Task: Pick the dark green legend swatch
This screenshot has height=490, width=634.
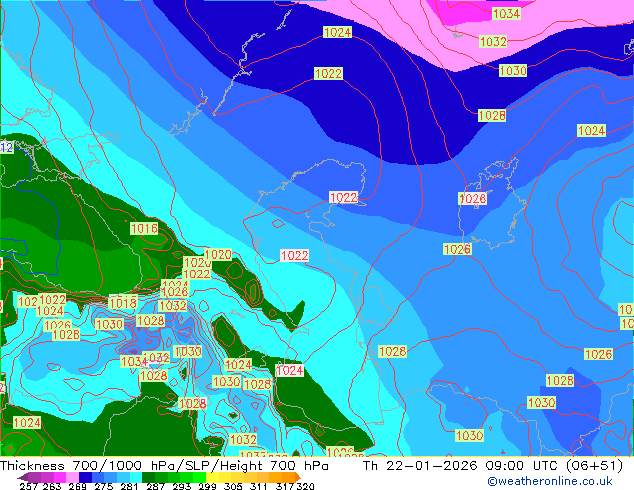Action: point(148,477)
